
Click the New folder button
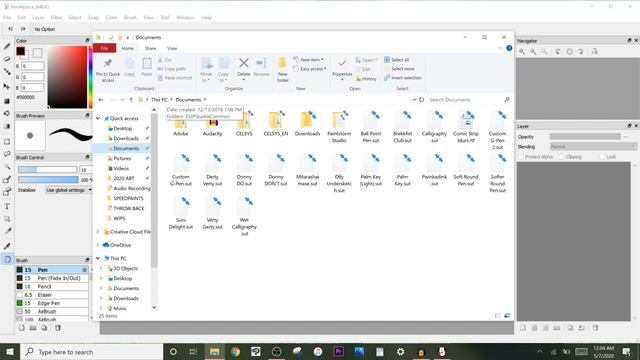click(x=282, y=70)
